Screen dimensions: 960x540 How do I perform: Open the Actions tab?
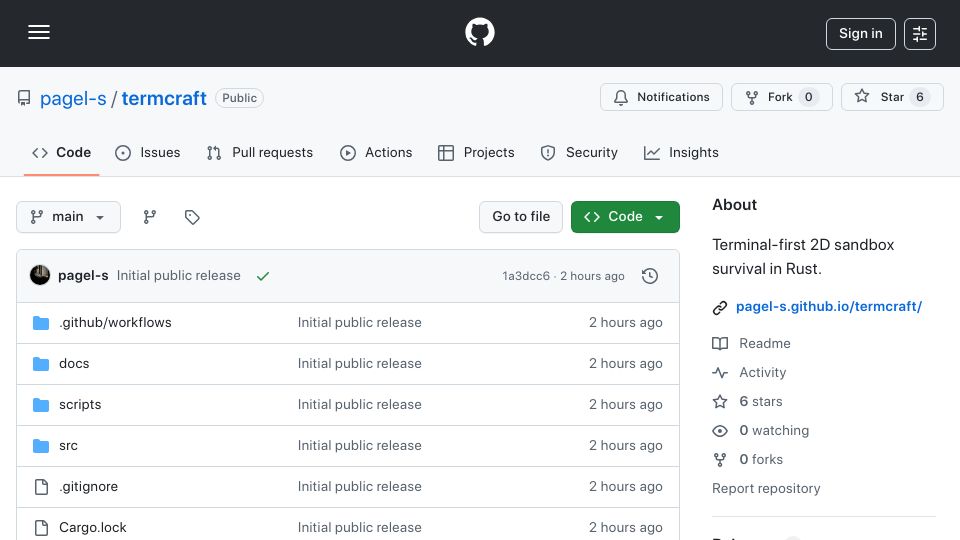tap(376, 152)
